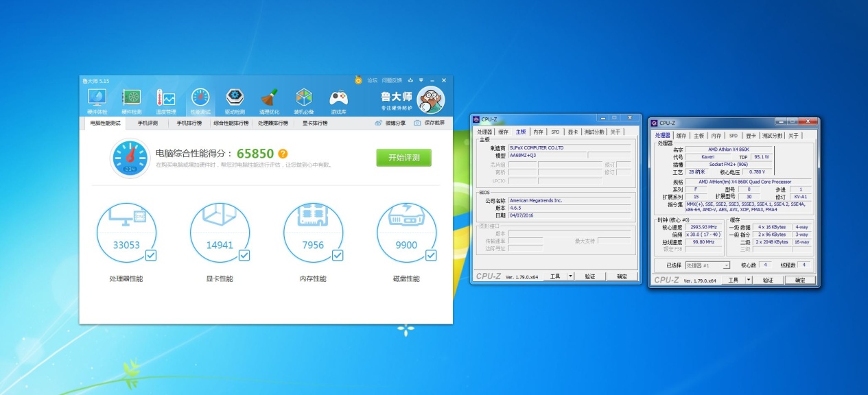This screenshot has height=395, width=868.
Task: Click the CPU-Z title icon in motherboard window
Action: point(476,119)
